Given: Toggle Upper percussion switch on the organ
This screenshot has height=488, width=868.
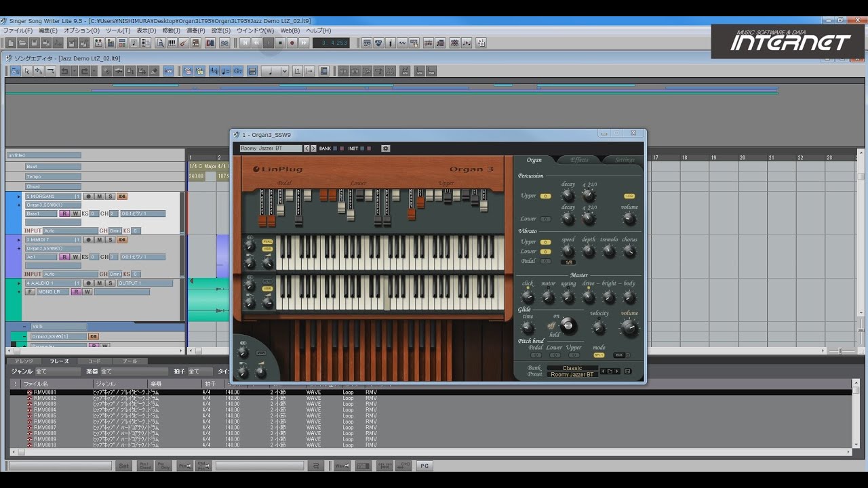Looking at the screenshot, I should pos(546,197).
